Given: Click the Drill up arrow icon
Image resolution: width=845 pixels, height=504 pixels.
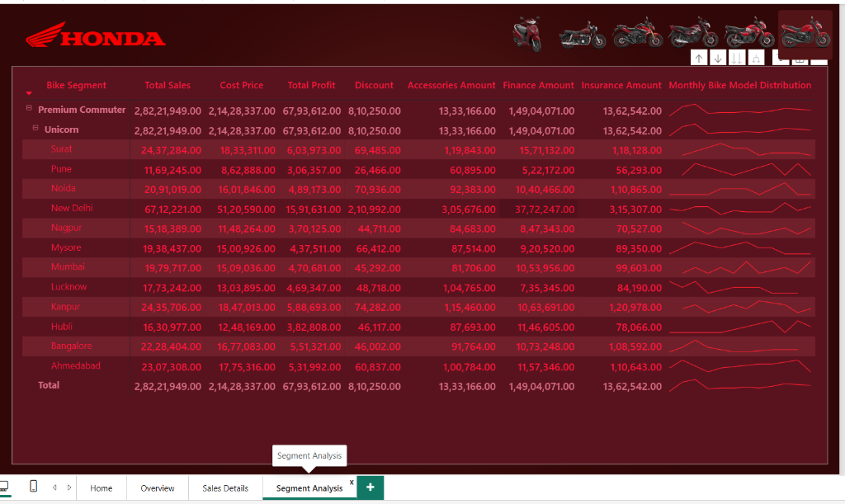Looking at the screenshot, I should (x=699, y=58).
